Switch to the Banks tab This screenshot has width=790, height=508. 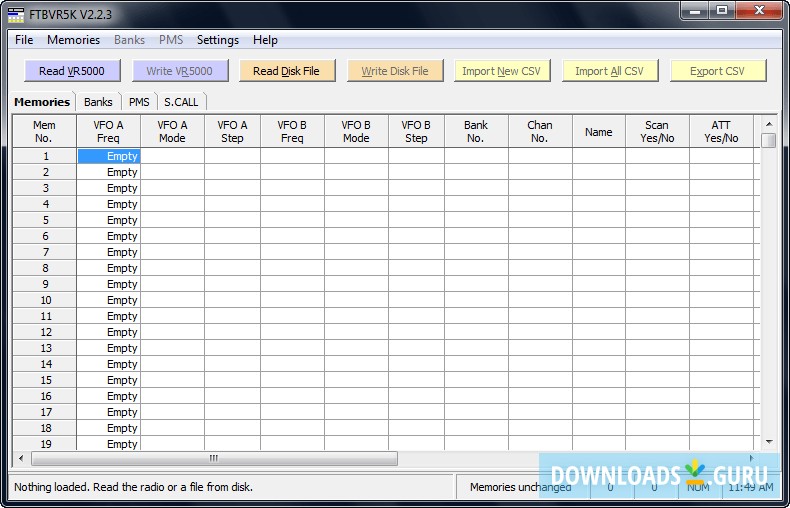(98, 102)
